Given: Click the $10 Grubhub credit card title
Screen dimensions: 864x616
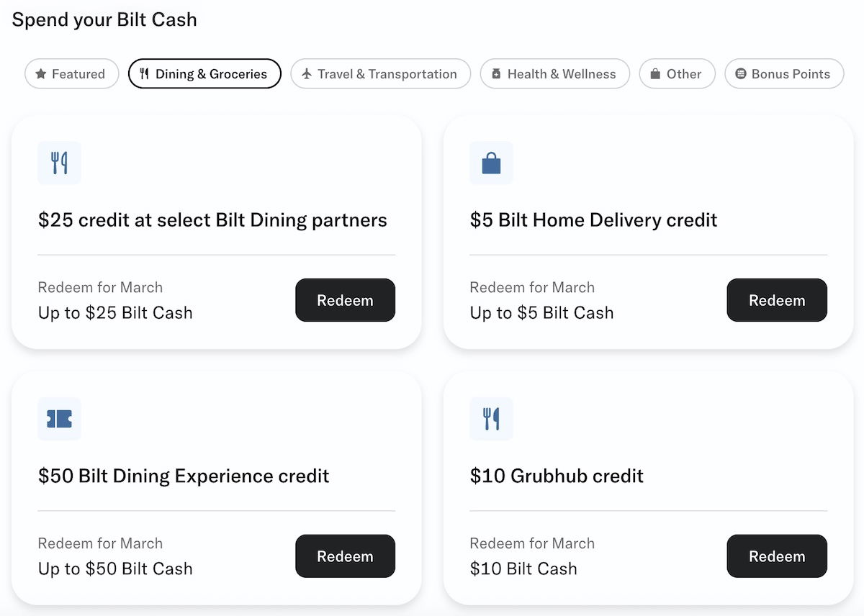Looking at the screenshot, I should [557, 476].
